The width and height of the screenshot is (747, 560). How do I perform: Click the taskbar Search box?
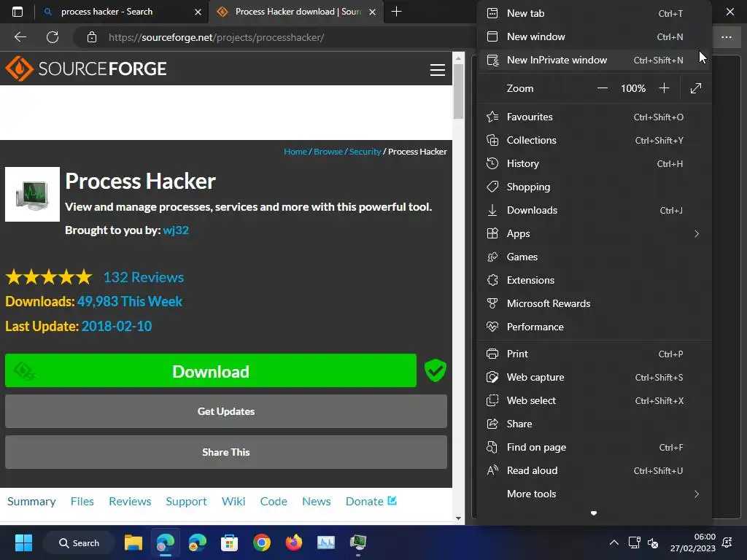click(x=79, y=542)
